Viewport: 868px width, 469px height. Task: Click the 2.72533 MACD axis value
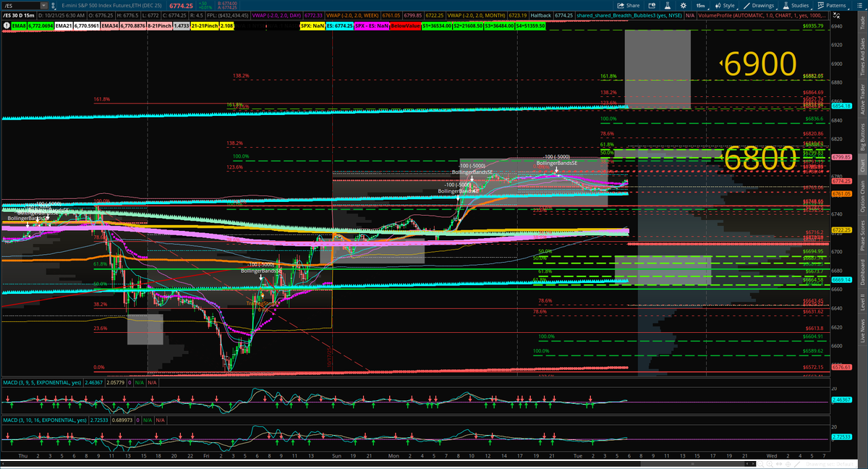click(841, 437)
